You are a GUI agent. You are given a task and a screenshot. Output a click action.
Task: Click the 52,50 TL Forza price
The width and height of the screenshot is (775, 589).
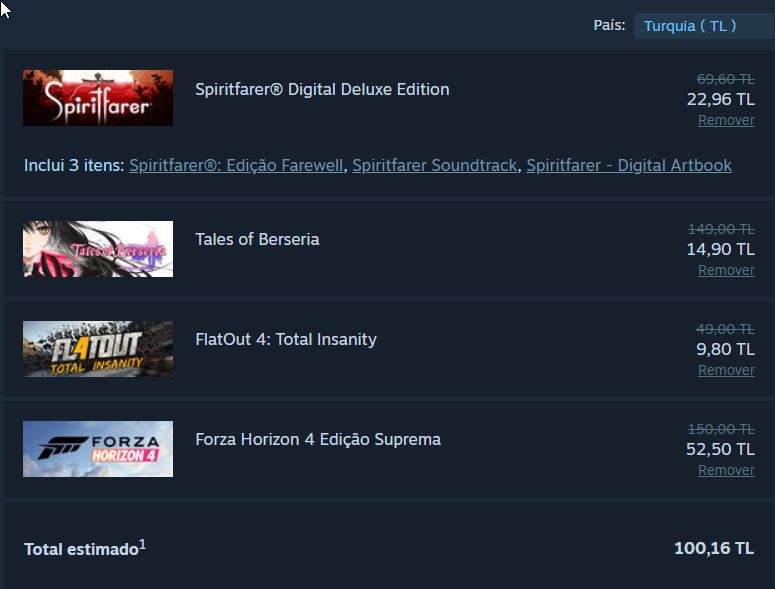tap(720, 449)
